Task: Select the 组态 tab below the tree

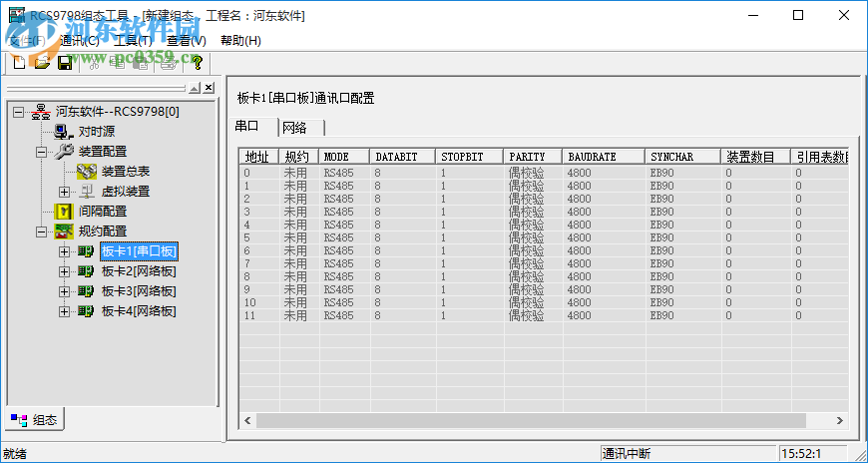Action: click(34, 420)
